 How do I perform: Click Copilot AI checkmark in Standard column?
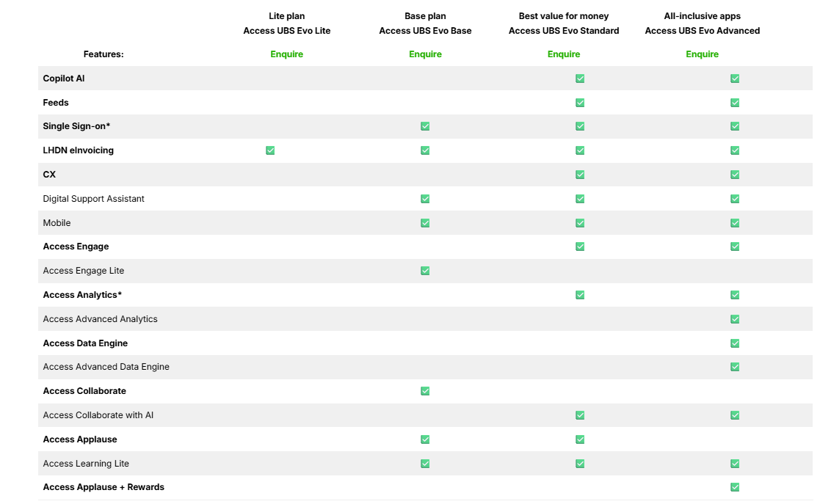tap(580, 78)
